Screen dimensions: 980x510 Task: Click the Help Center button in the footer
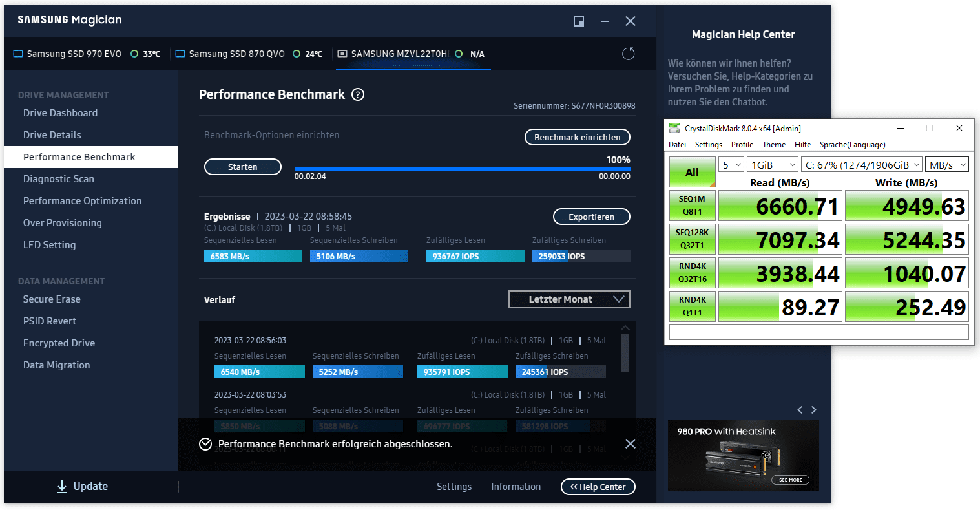tap(598, 487)
